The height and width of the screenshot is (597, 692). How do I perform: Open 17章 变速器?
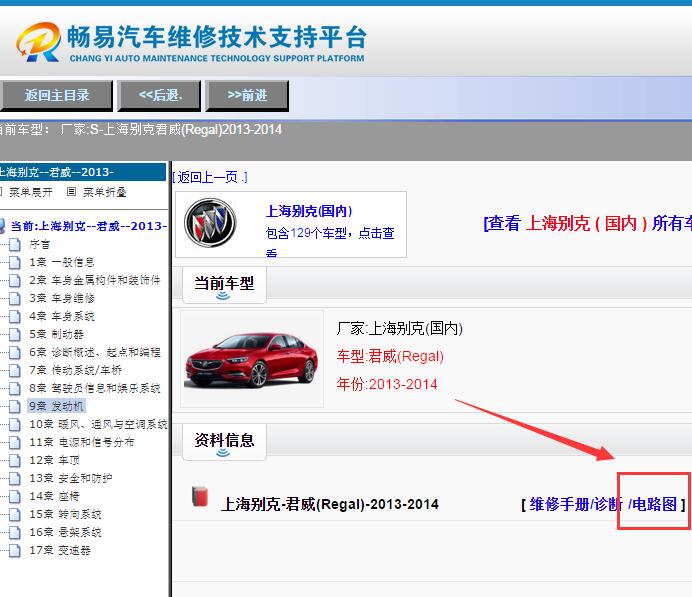click(x=60, y=550)
